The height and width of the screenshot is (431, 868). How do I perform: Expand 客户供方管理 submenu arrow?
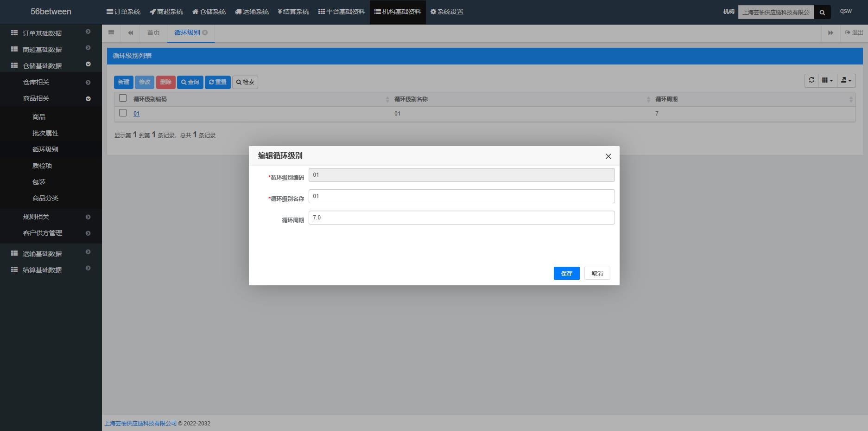88,233
